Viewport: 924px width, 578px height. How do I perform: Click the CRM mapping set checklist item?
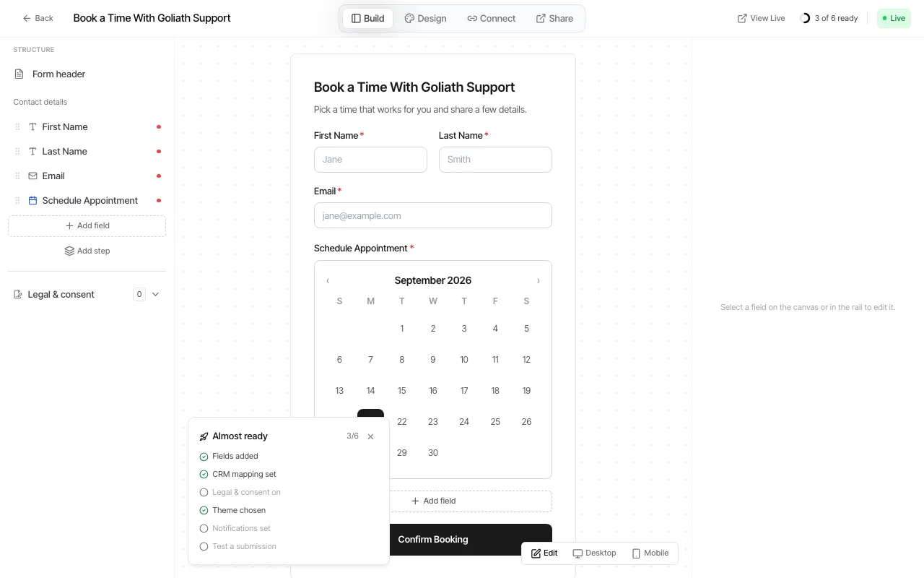point(237,474)
